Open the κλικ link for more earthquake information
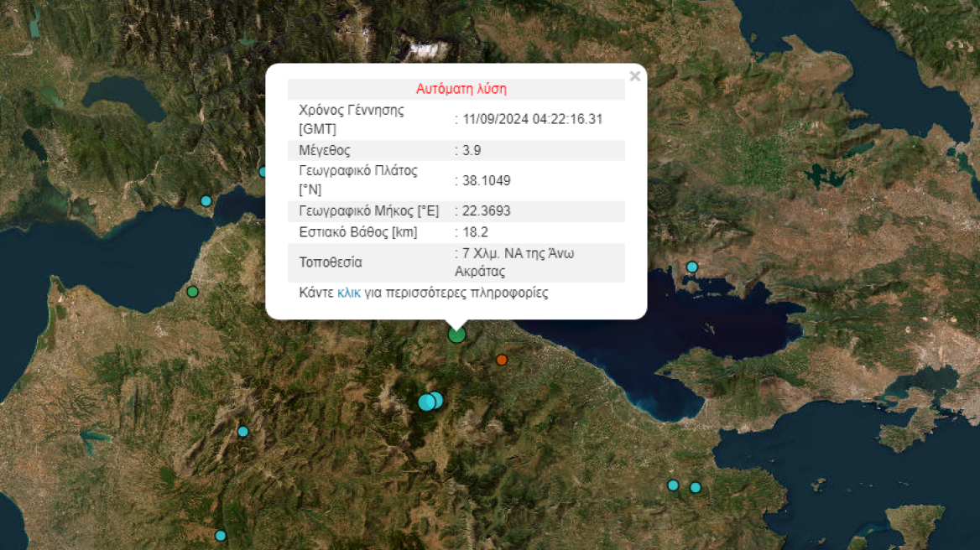 point(347,292)
